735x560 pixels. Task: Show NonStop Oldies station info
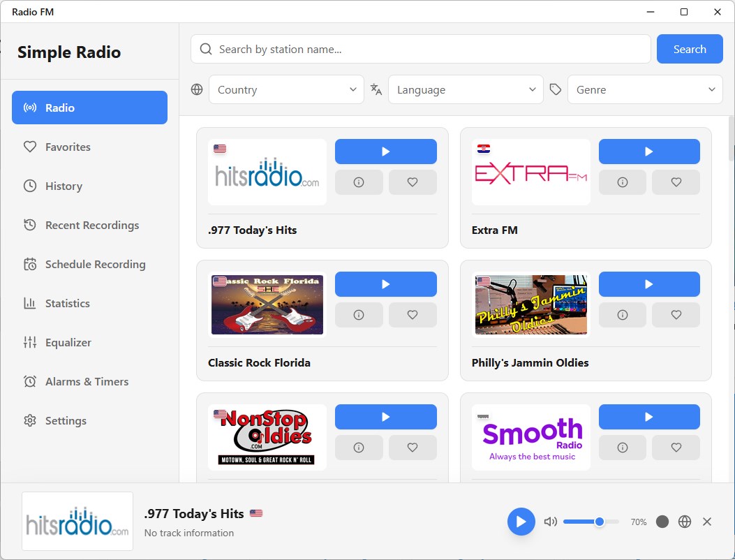[359, 448]
